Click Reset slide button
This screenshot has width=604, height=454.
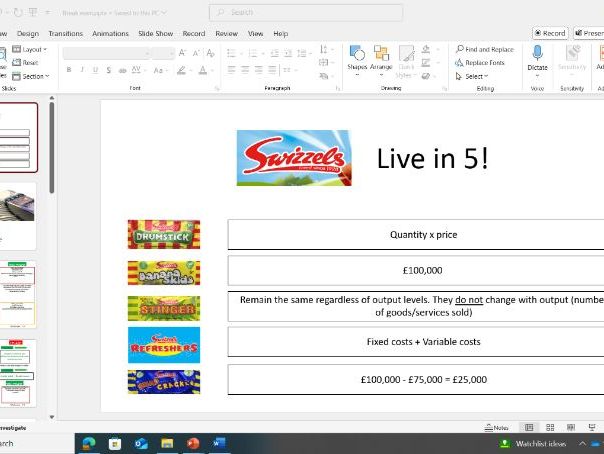click(x=25, y=62)
